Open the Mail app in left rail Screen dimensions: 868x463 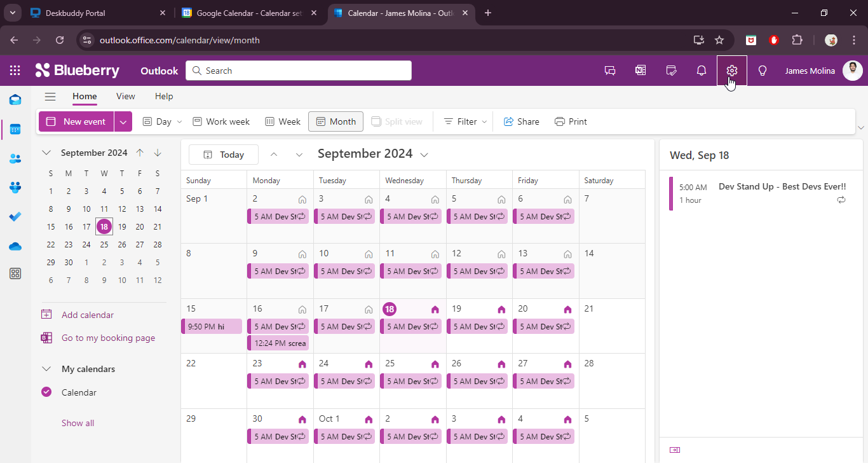tap(15, 100)
